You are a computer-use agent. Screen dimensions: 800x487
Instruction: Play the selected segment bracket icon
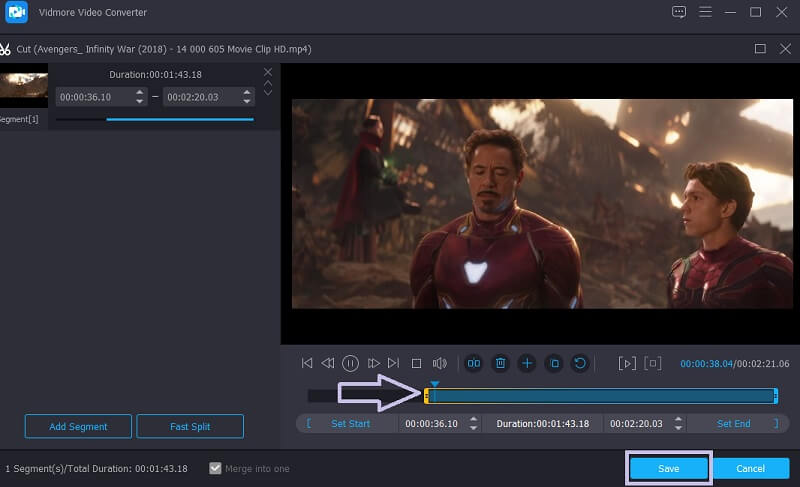(x=627, y=363)
